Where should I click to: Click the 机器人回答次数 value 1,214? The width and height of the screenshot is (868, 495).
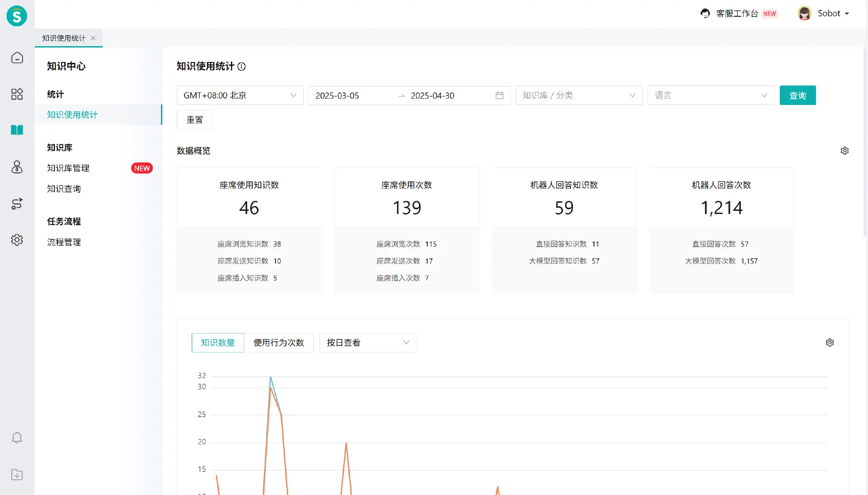click(722, 208)
